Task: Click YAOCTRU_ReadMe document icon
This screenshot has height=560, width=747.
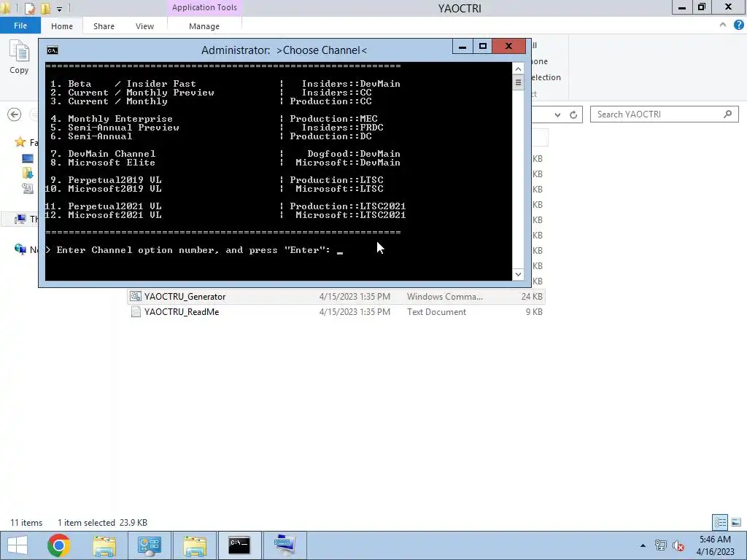Action: [x=136, y=312]
